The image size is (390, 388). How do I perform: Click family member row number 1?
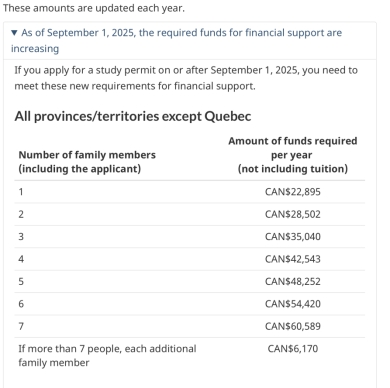coord(21,192)
